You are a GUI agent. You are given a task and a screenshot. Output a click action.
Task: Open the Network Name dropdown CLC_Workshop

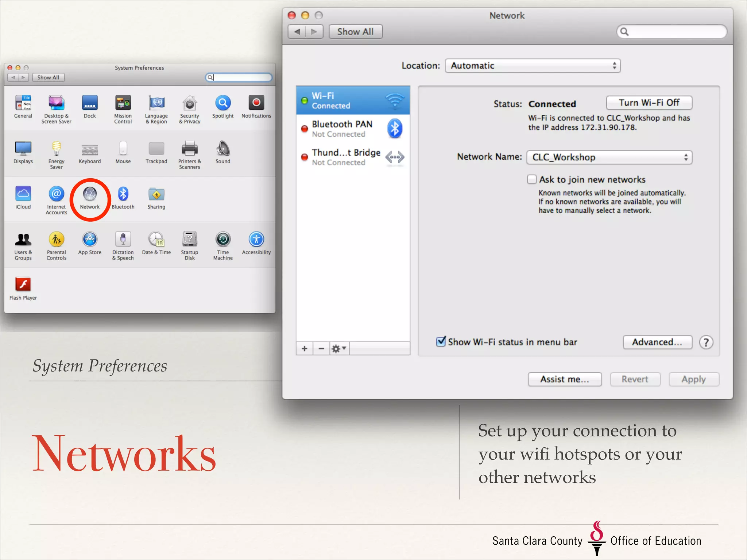point(609,157)
